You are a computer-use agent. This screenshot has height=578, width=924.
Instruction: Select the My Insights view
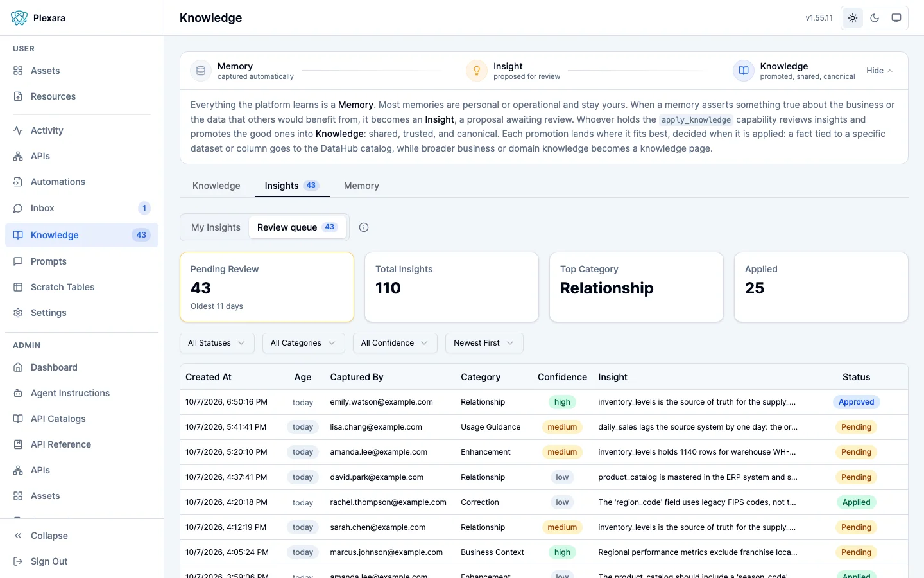[216, 227]
